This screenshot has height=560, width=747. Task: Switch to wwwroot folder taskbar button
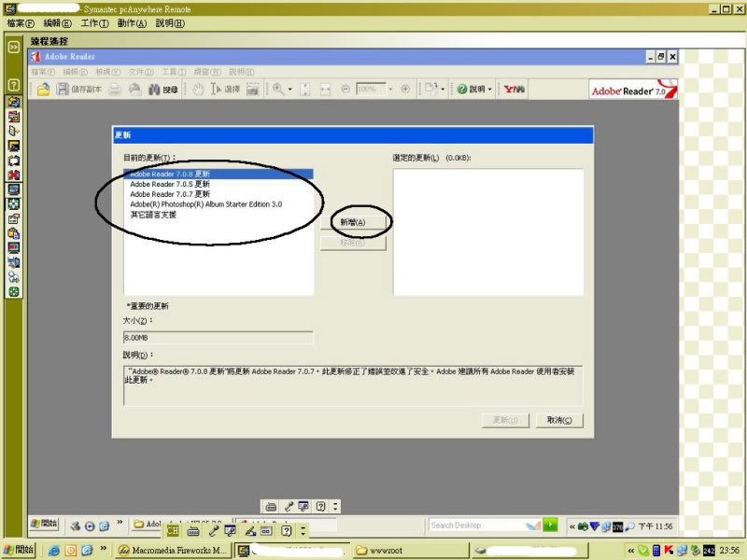click(411, 551)
